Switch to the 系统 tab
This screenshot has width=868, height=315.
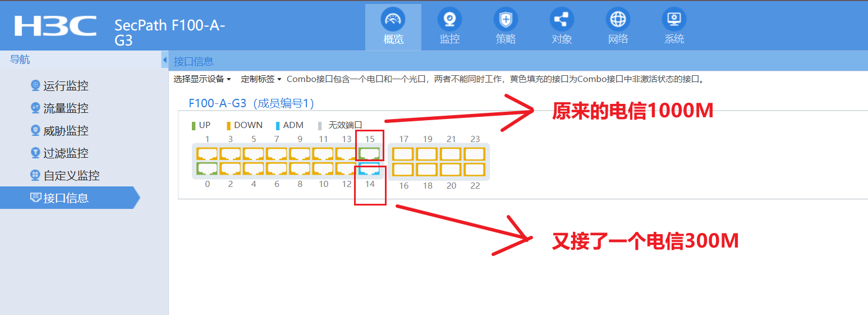(x=674, y=26)
